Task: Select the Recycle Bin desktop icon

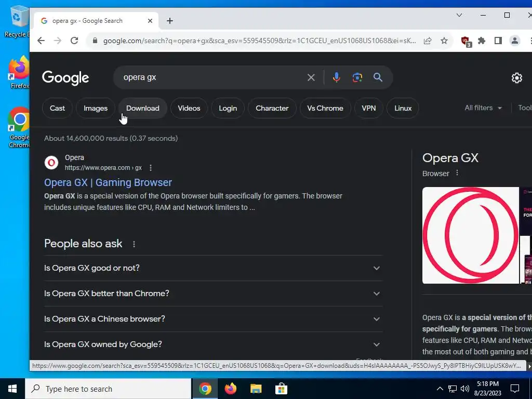Action: pyautogui.click(x=17, y=21)
